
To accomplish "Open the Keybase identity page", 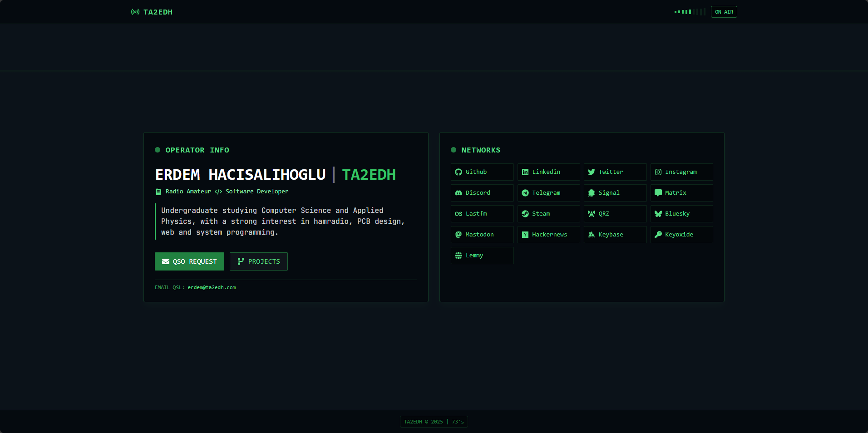I will (615, 235).
